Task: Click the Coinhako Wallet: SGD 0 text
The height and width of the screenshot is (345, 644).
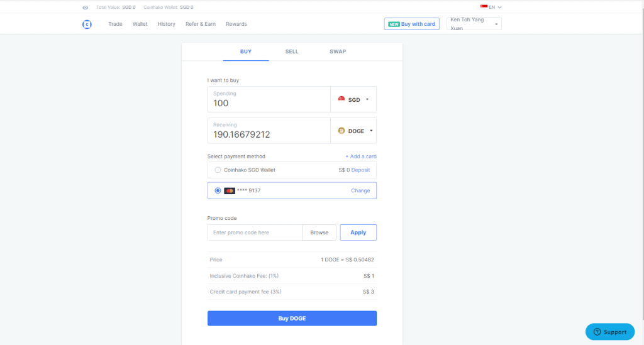Action: [x=169, y=8]
